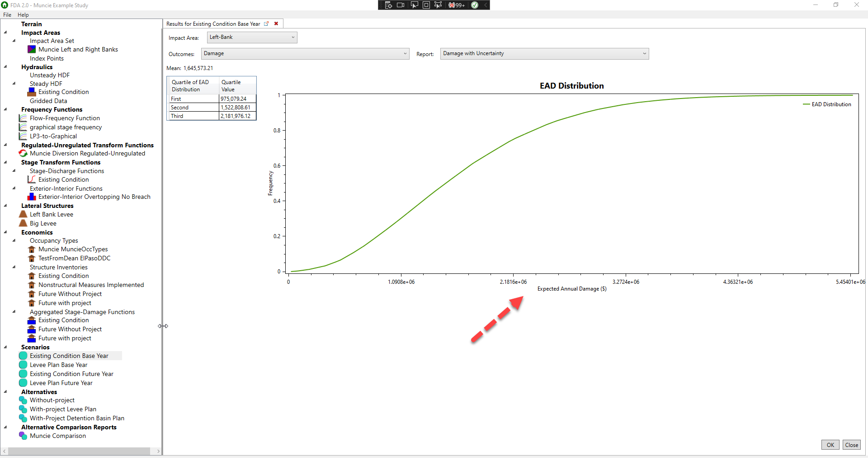The width and height of the screenshot is (868, 470).
Task: Select the Without-project alternative icon
Action: tap(23, 400)
